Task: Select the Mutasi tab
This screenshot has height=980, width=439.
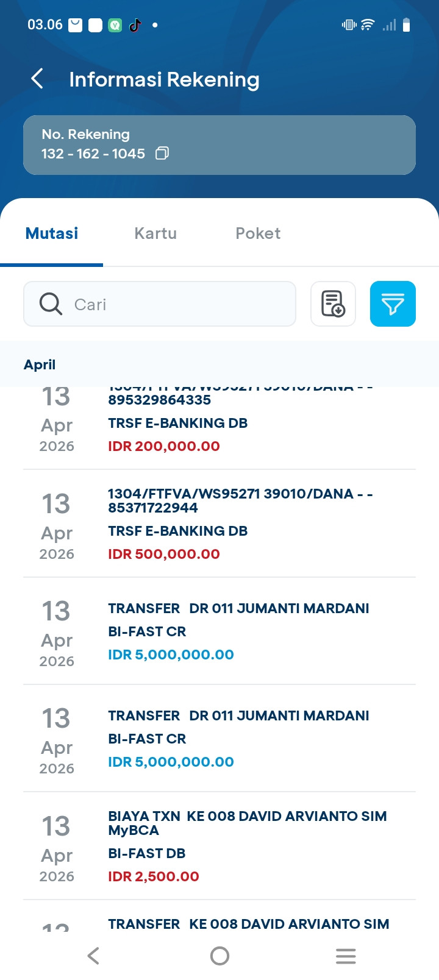Action: [x=52, y=233]
